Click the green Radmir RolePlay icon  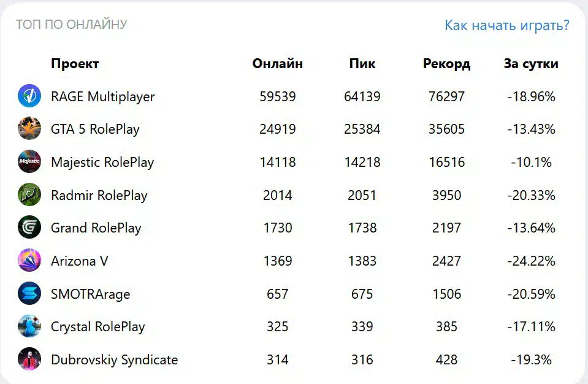tap(29, 194)
